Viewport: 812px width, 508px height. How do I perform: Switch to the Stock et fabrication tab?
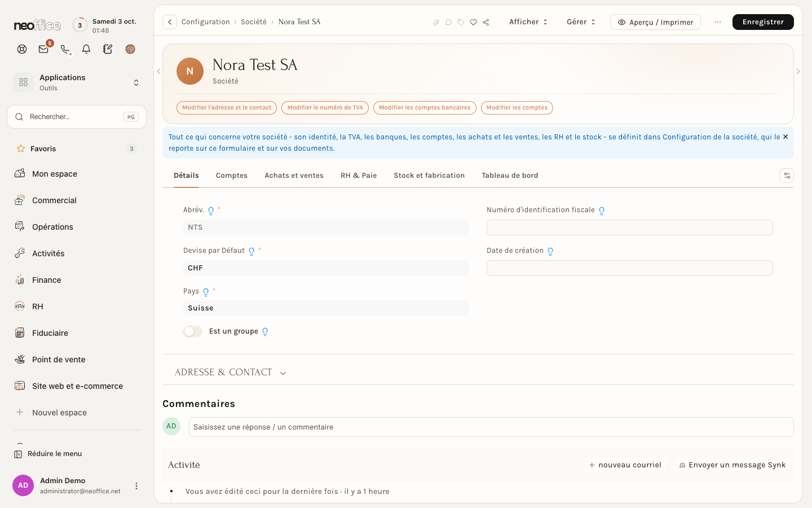tap(429, 176)
